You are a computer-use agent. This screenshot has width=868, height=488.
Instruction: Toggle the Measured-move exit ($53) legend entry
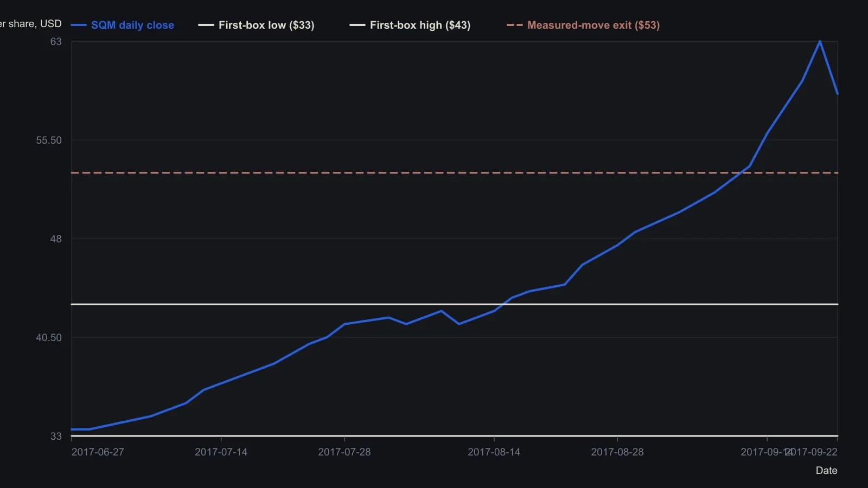click(583, 25)
